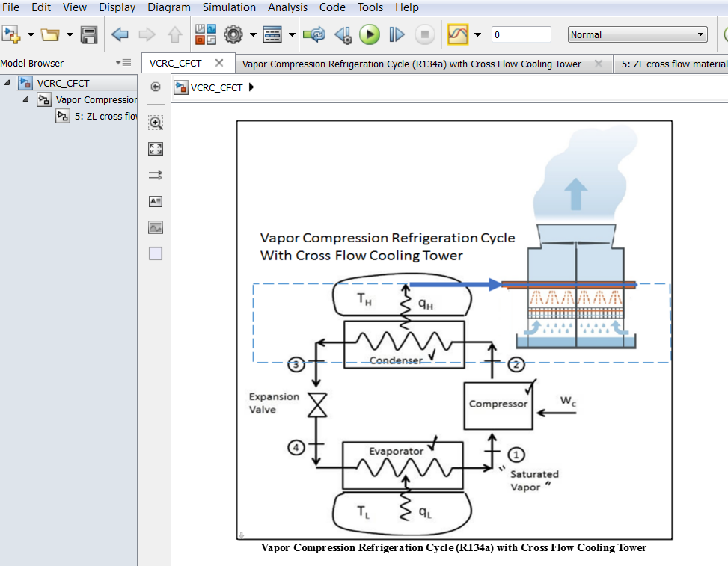
Task: Select the Image annotation tool
Action: (x=155, y=227)
